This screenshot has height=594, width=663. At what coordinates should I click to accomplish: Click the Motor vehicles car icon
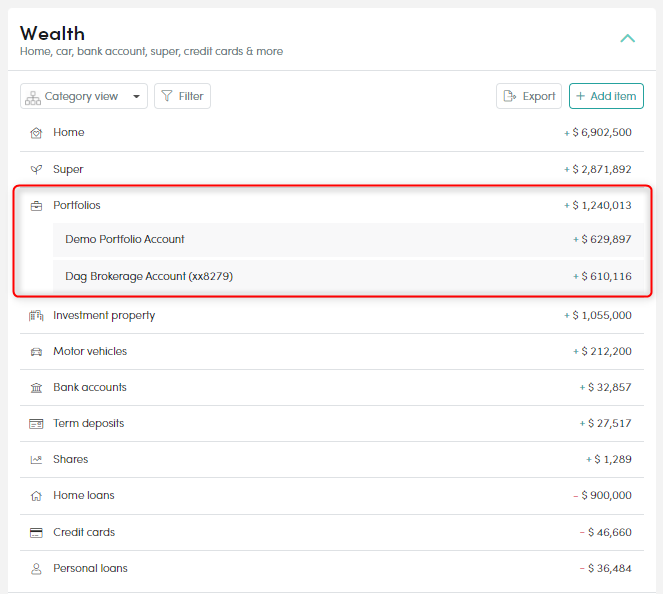click(36, 352)
